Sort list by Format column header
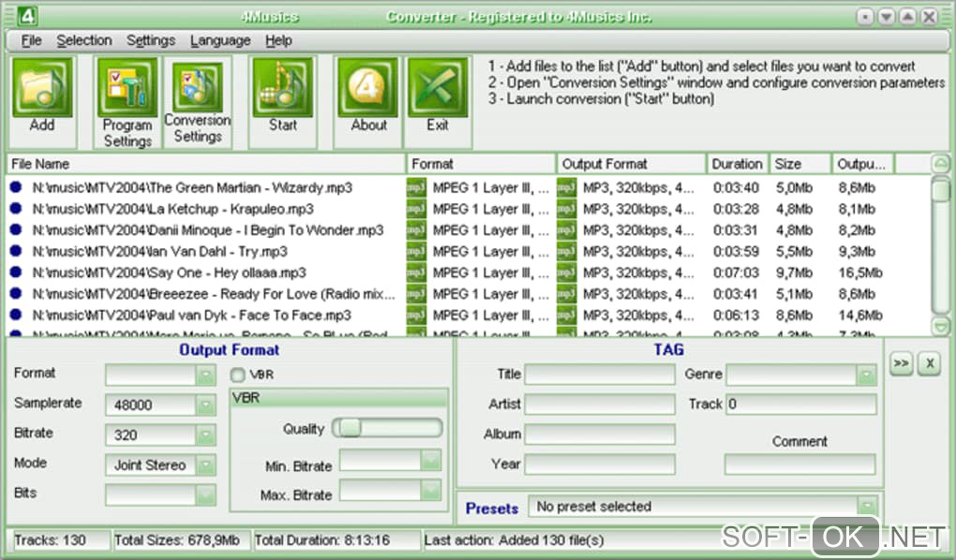This screenshot has width=956, height=560. 481,164
